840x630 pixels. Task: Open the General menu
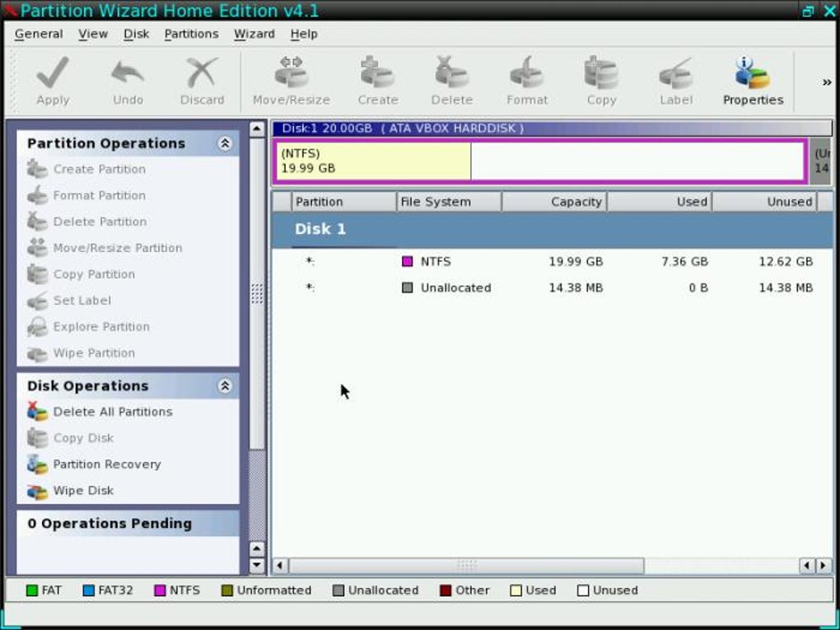click(x=39, y=34)
